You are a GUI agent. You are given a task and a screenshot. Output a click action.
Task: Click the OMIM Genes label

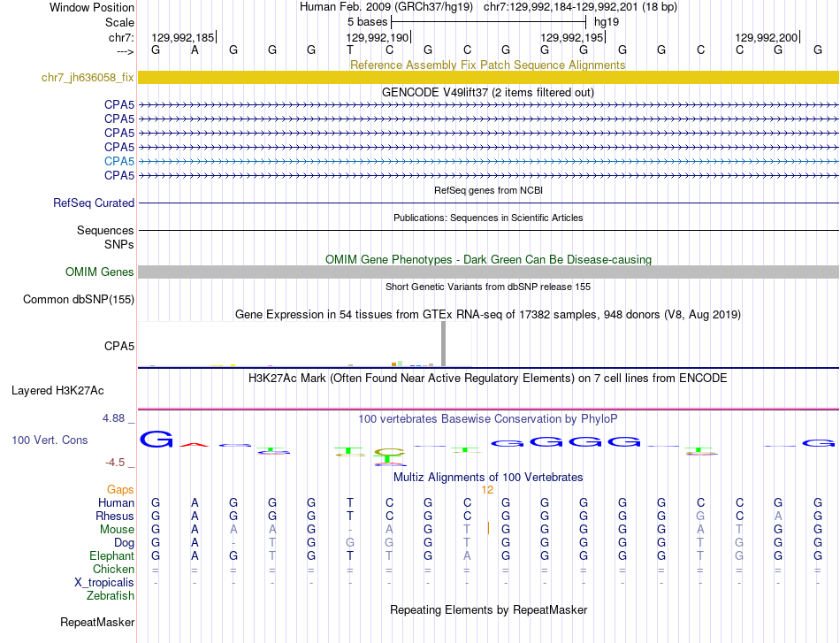(100, 272)
